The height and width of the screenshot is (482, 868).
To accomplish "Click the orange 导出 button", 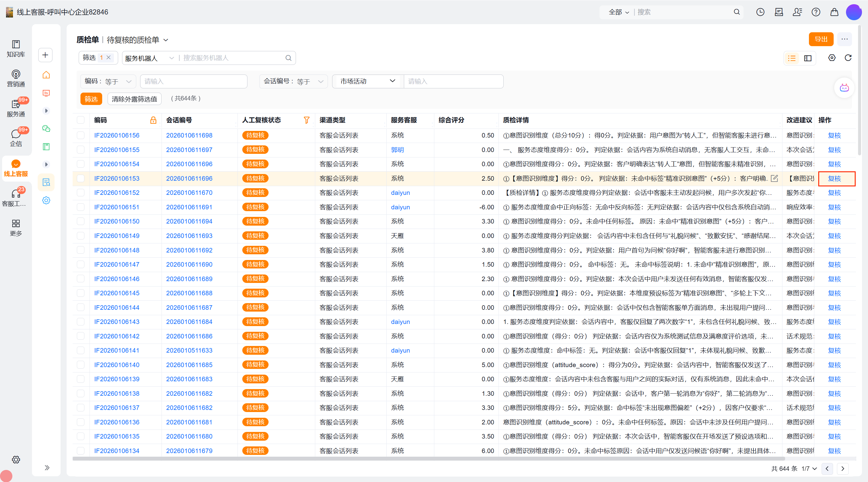I will tap(821, 39).
